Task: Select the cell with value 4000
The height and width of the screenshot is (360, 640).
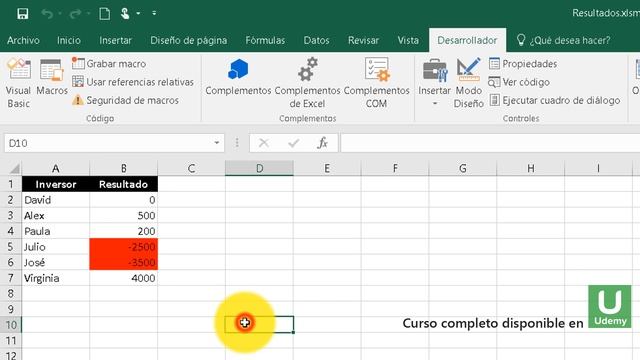Action: [x=124, y=278]
